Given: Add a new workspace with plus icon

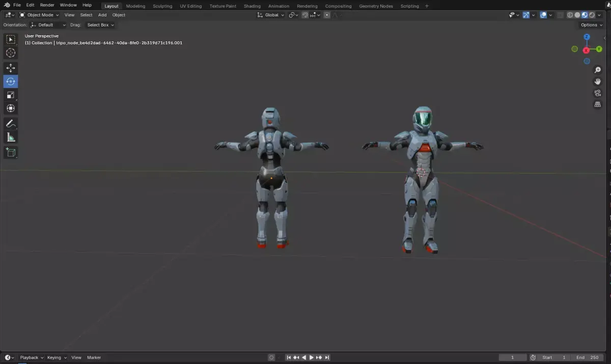Looking at the screenshot, I should click(427, 6).
